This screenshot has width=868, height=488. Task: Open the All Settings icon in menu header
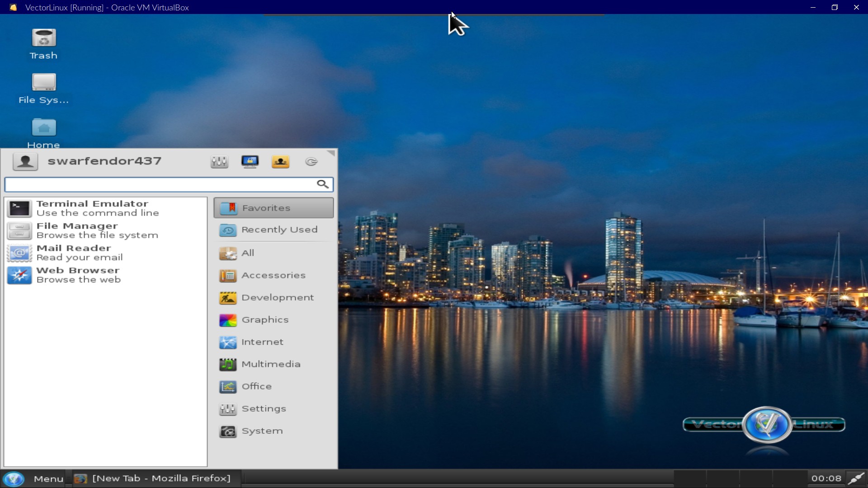(219, 162)
